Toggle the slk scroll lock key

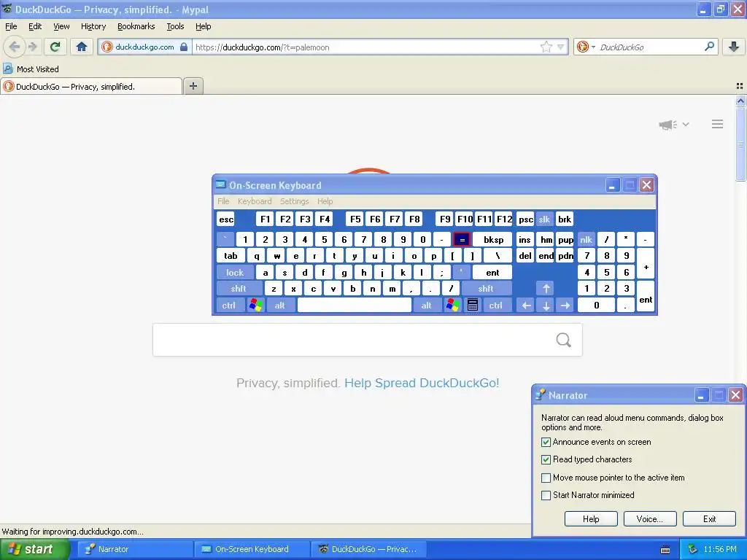tap(544, 219)
